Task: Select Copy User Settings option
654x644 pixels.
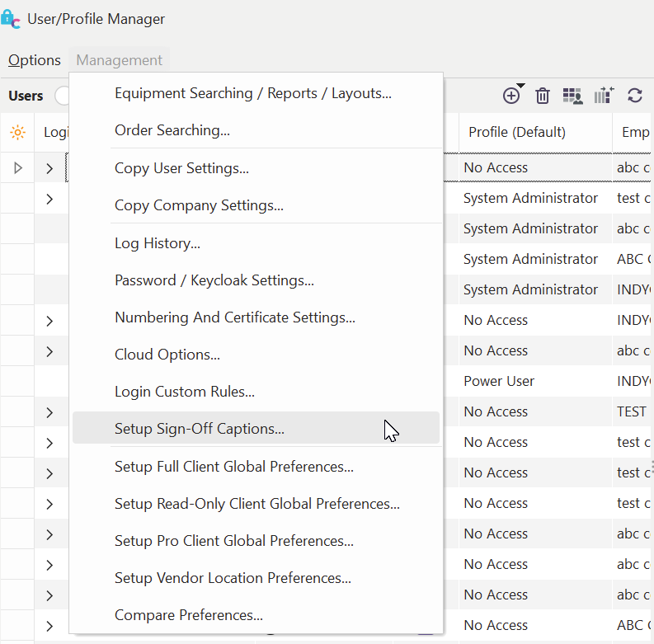Action: pos(181,168)
